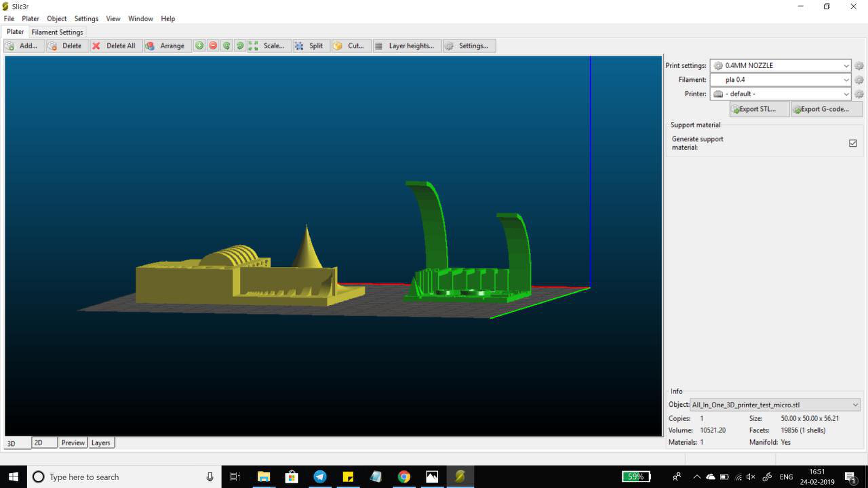
Task: Switch to the Filament Settings tab
Action: click(57, 32)
